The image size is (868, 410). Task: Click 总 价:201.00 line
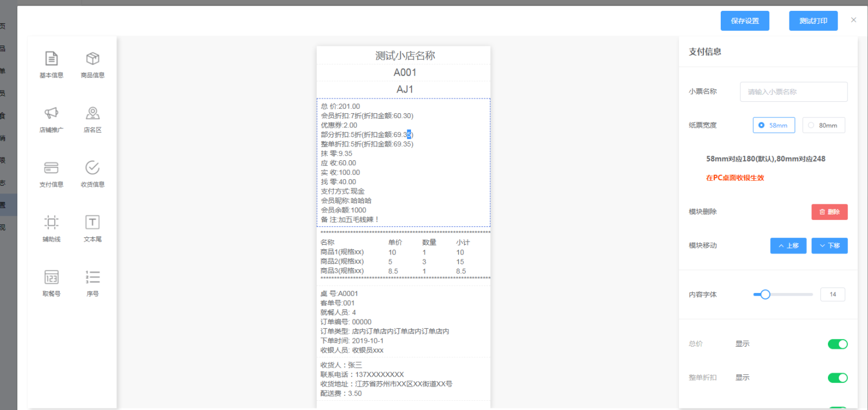340,106
